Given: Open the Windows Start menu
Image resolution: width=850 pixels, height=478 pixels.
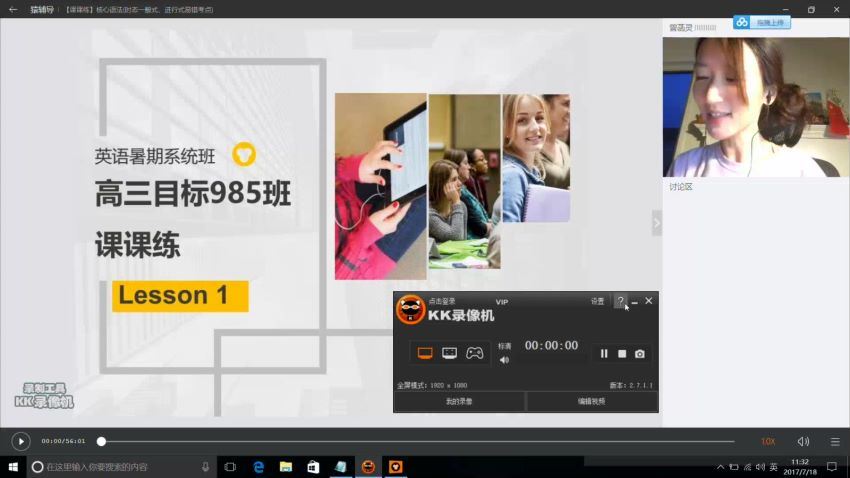Looking at the screenshot, I should (x=13, y=467).
